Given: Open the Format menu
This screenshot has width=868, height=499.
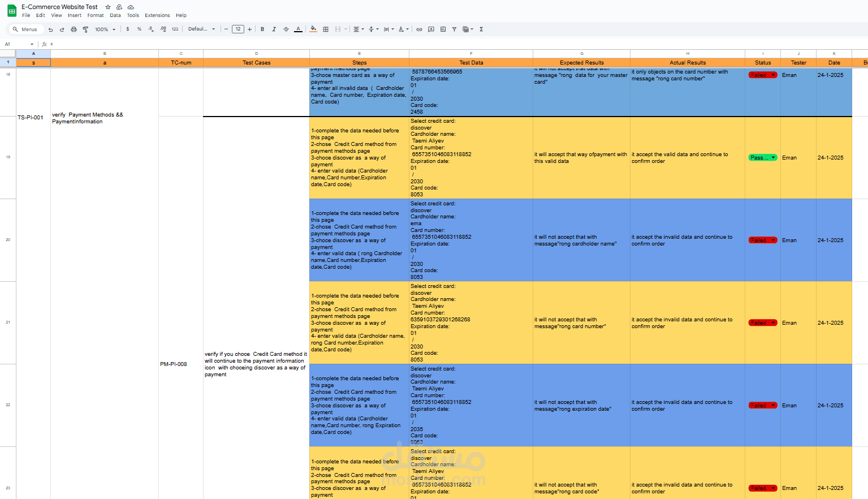Looking at the screenshot, I should (x=96, y=15).
